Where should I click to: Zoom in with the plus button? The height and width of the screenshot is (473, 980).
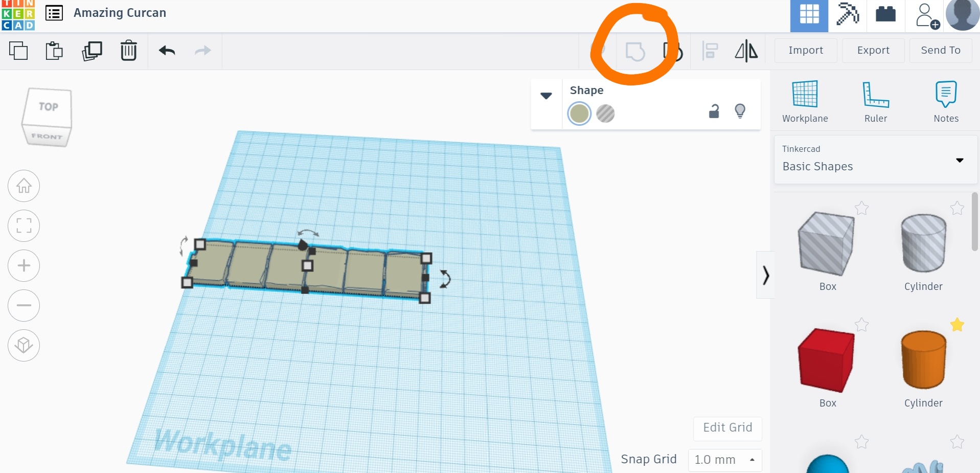point(24,265)
